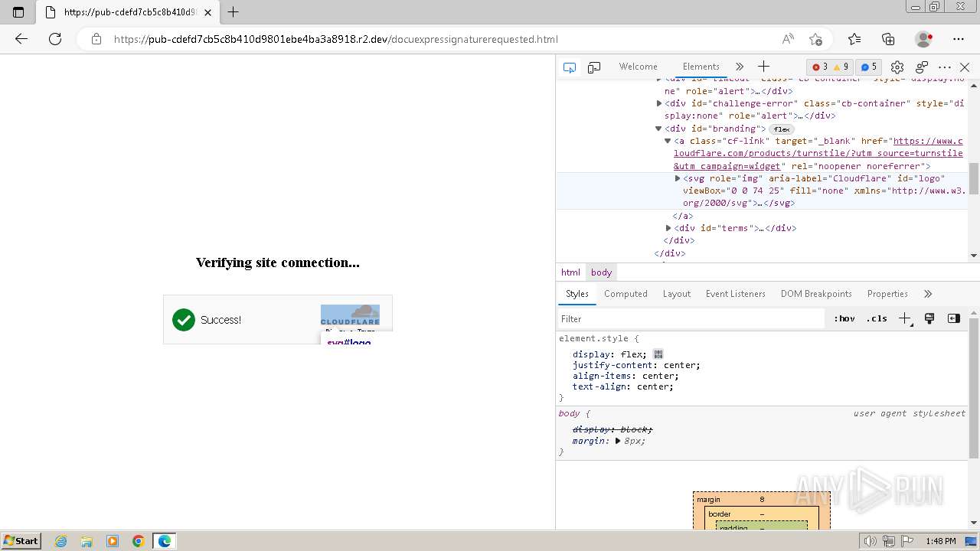Open browser Collections icon
The height and width of the screenshot is (551, 980).
pos(888,39)
